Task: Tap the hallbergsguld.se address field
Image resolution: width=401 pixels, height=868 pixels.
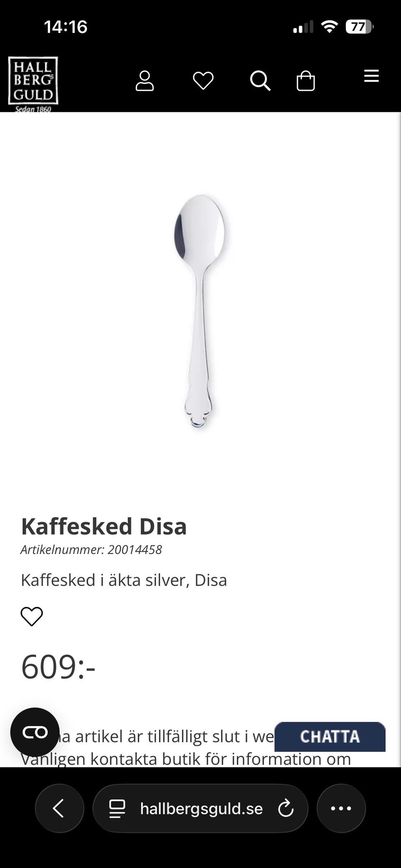Action: pyautogui.click(x=201, y=809)
